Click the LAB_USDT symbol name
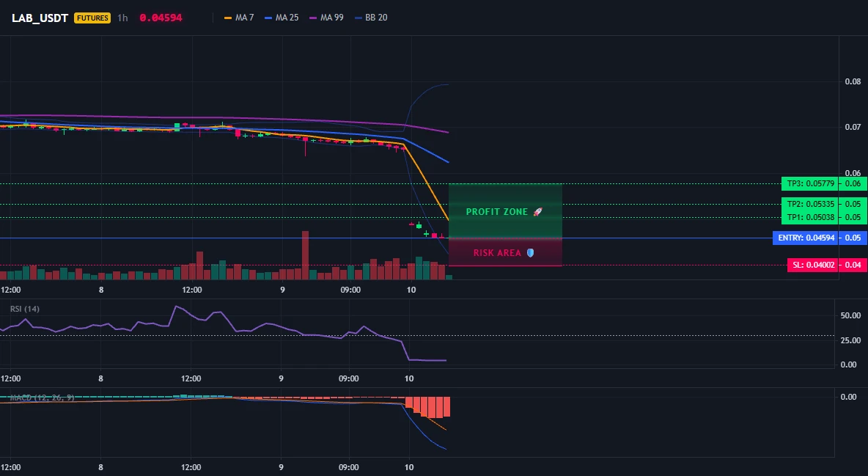The width and height of the screenshot is (868, 476). 40,18
